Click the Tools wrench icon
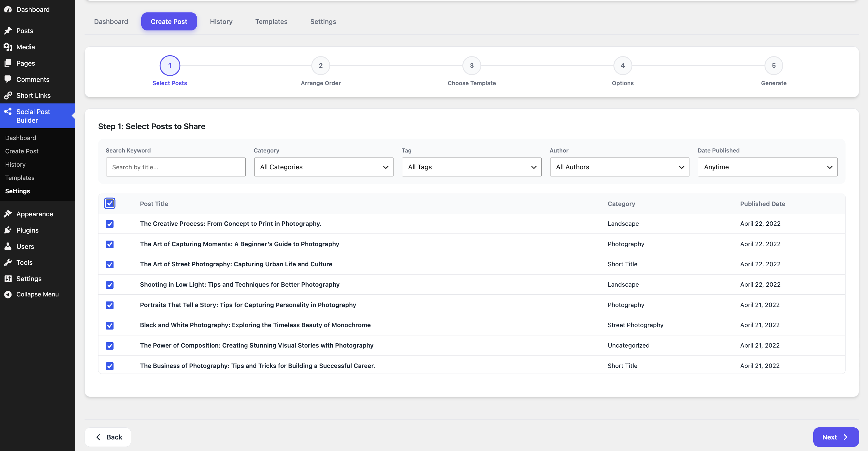 click(8, 262)
